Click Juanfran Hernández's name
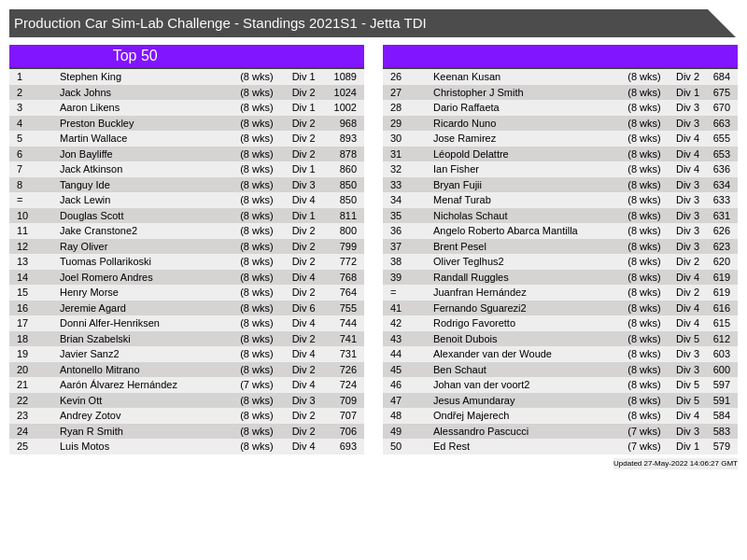The width and height of the screenshot is (747, 560). [479, 292]
